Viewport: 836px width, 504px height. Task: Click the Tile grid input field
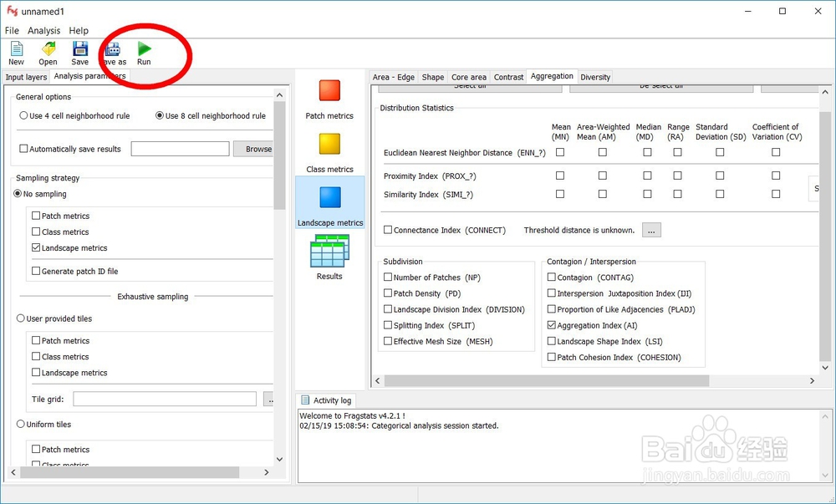pyautogui.click(x=165, y=399)
